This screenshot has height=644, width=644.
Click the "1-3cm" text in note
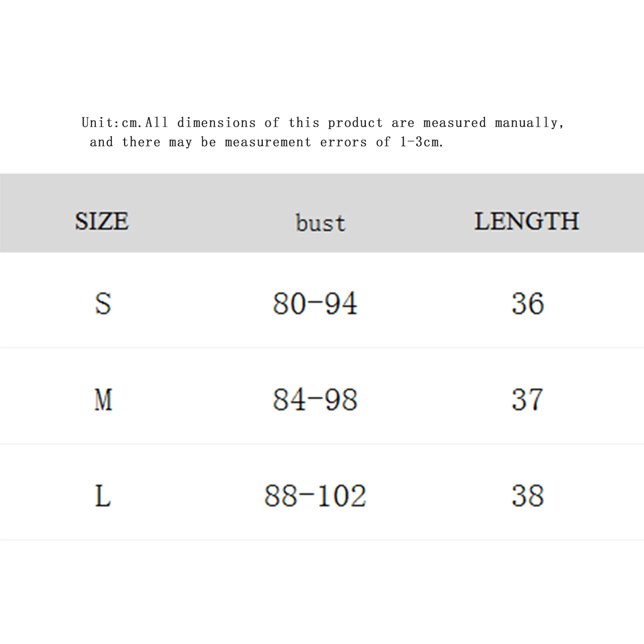click(x=420, y=142)
